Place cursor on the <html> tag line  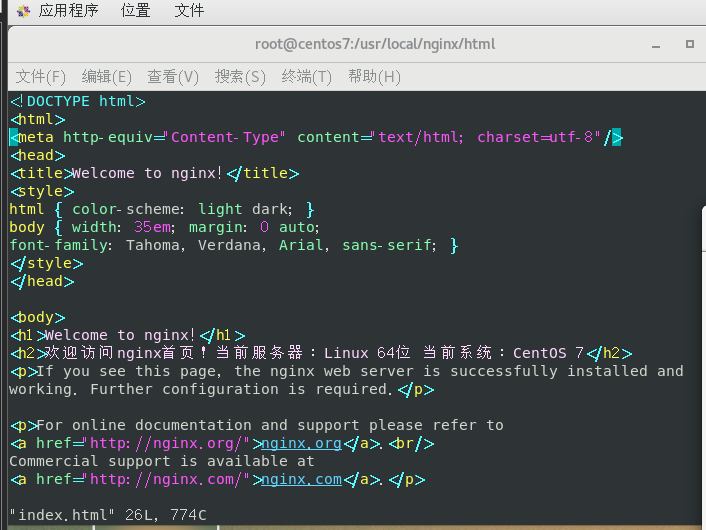click(38, 119)
